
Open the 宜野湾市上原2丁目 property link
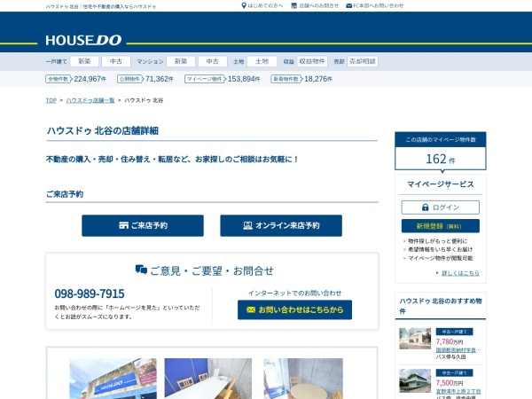(x=458, y=392)
